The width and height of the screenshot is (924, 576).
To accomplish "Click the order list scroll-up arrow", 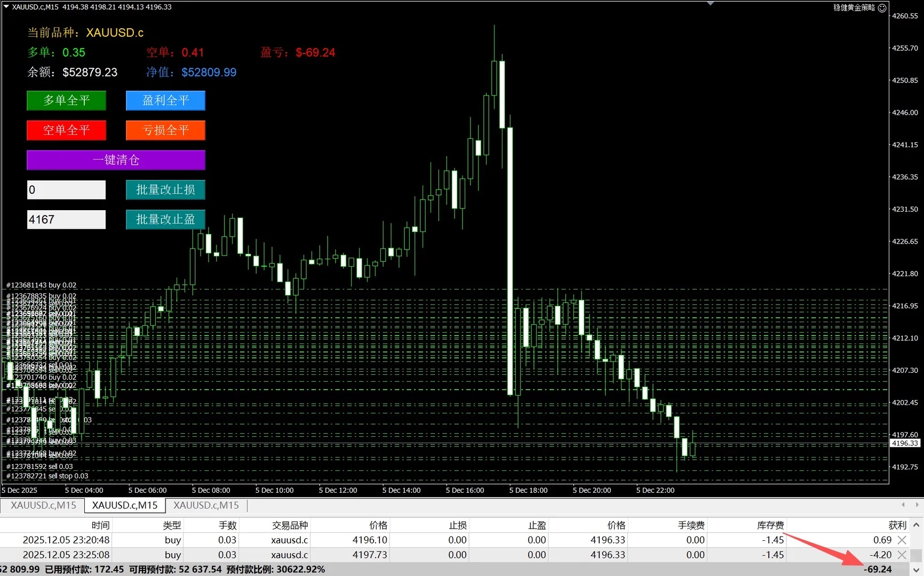I will click(916, 525).
